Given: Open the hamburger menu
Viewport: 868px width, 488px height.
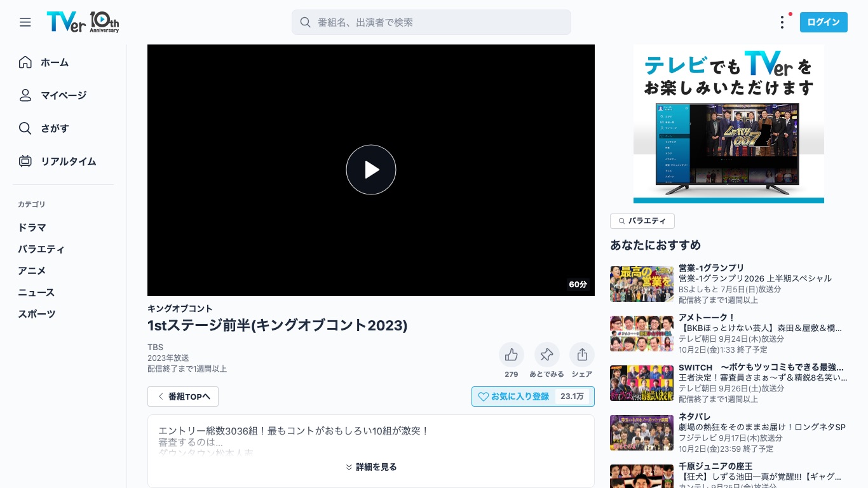Looking at the screenshot, I should [x=25, y=22].
